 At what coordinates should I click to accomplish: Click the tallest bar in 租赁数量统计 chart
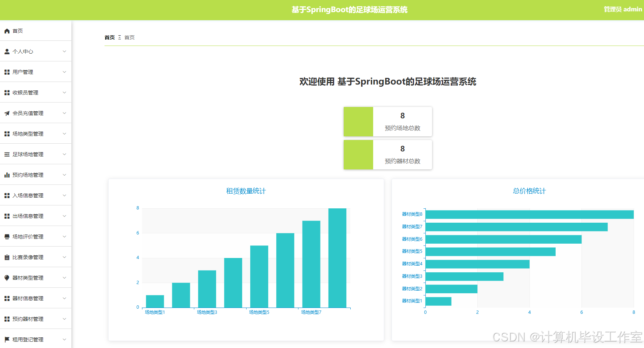tap(337, 258)
